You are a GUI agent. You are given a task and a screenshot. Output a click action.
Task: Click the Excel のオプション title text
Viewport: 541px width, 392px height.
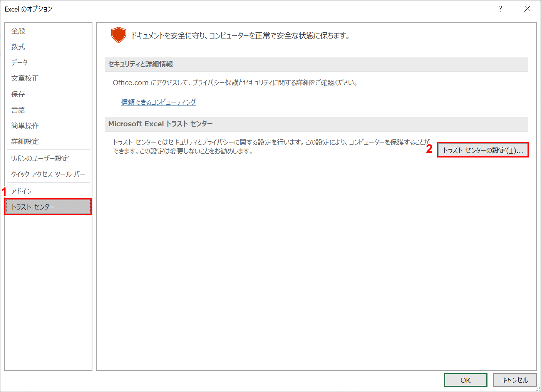(28, 9)
